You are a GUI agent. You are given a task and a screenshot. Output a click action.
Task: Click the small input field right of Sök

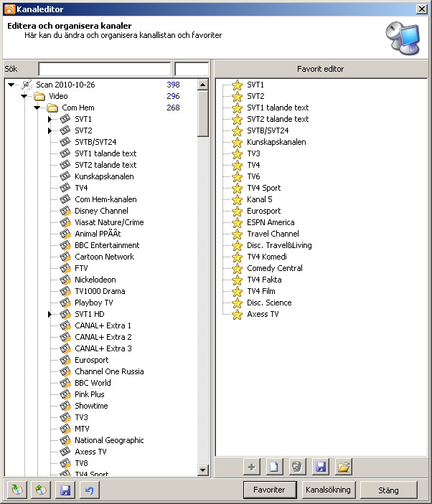(192, 69)
